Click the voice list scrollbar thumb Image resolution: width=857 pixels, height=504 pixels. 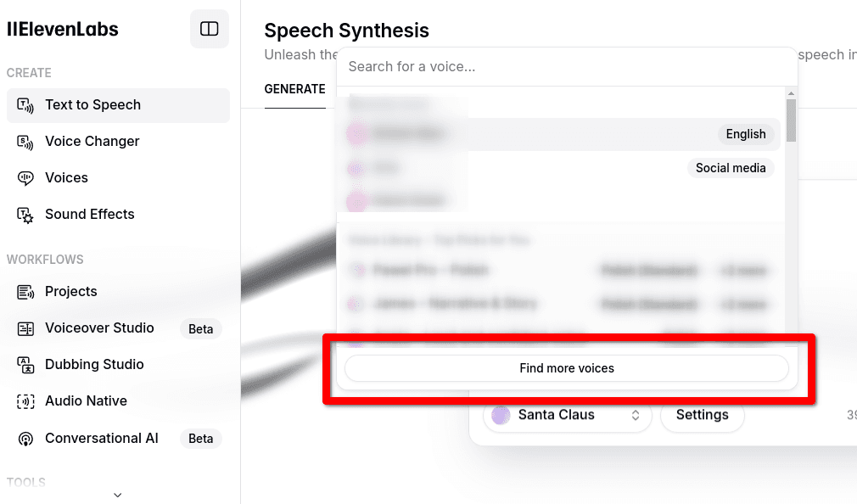(x=791, y=120)
